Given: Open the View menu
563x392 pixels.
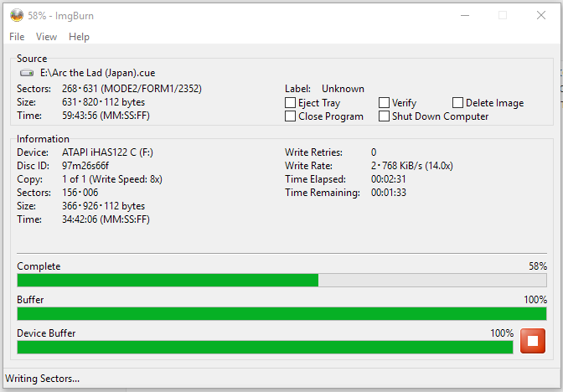Looking at the screenshot, I should 46,37.
